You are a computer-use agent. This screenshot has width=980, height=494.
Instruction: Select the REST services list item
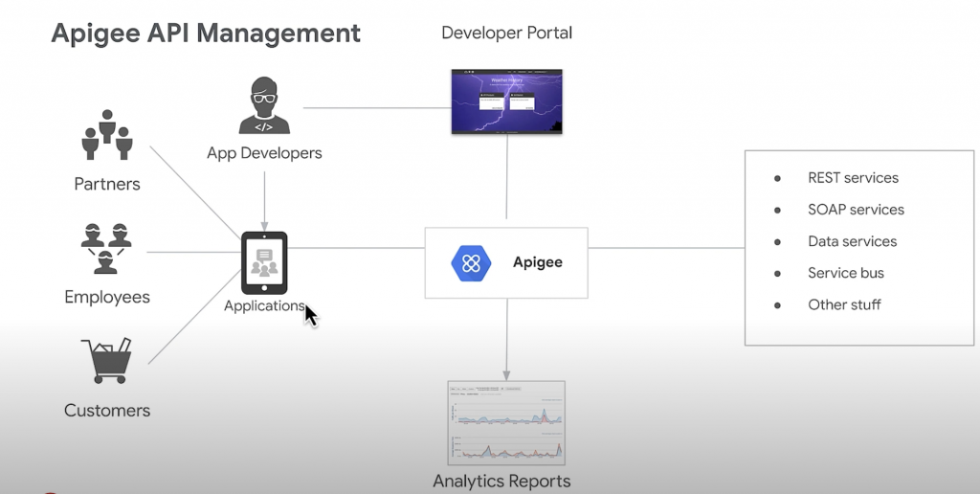pyautogui.click(x=853, y=177)
